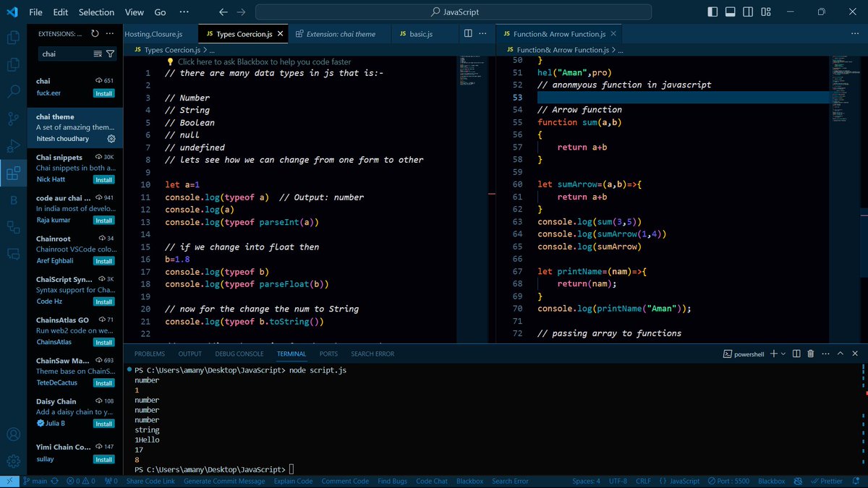Select the UTF-8 encoding option
The height and width of the screenshot is (488, 868).
618,481
